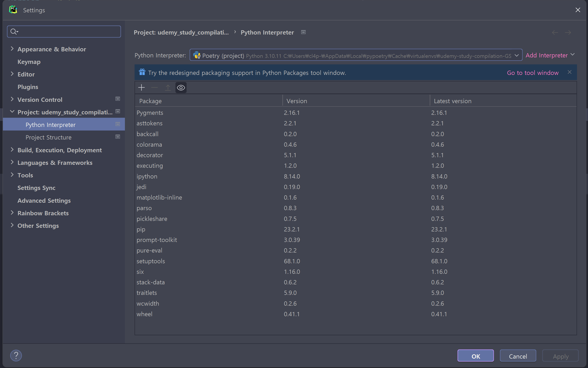This screenshot has height=368, width=588.
Task: Expand Appearance & Behavior section
Action: coord(12,49)
